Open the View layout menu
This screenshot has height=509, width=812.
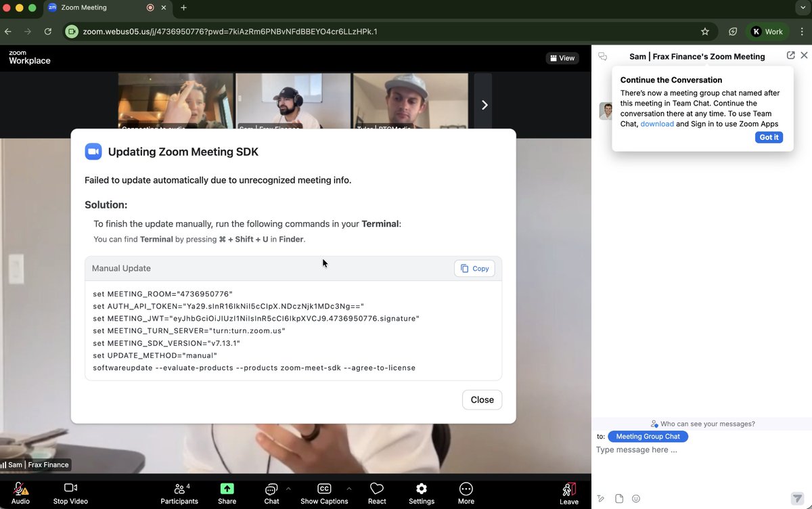click(x=562, y=58)
